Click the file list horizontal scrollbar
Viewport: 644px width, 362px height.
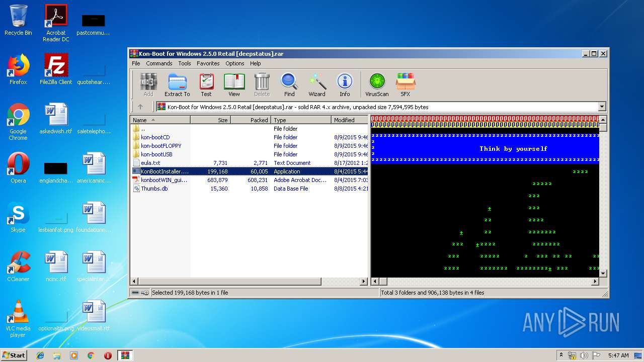click(x=229, y=282)
